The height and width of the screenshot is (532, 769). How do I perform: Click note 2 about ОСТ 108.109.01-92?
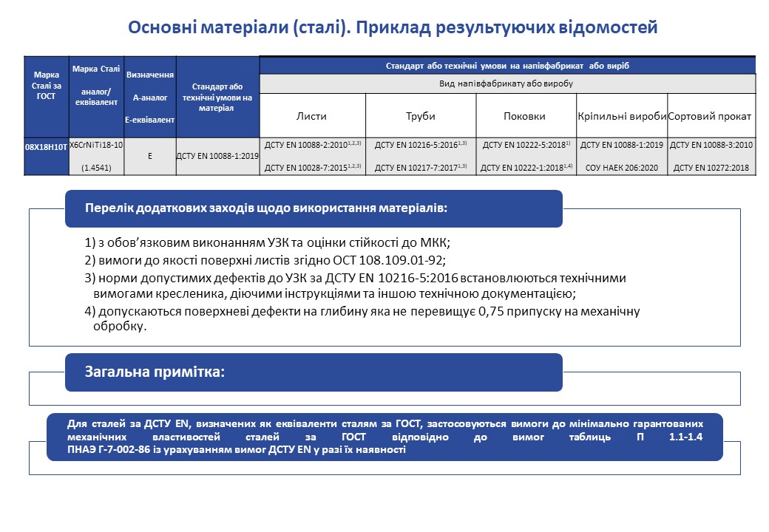(x=265, y=260)
